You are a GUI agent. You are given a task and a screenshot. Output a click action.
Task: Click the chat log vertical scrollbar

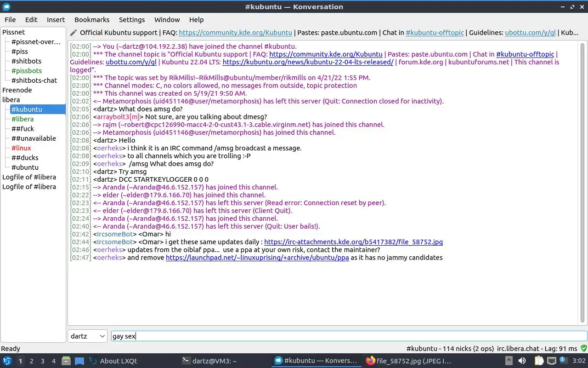coord(582,183)
